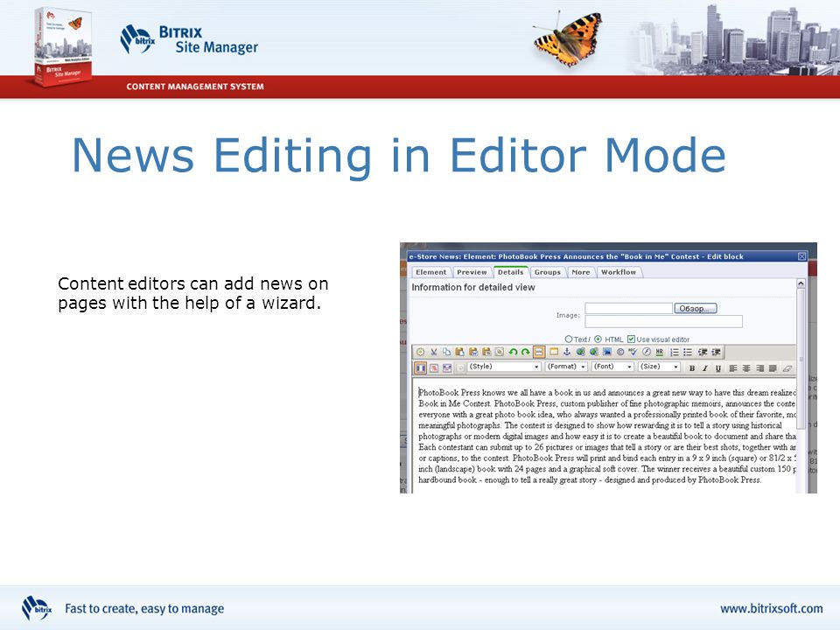Screen dimensions: 840x630
Task: Click the second Image description input field
Action: pyautogui.click(x=664, y=321)
